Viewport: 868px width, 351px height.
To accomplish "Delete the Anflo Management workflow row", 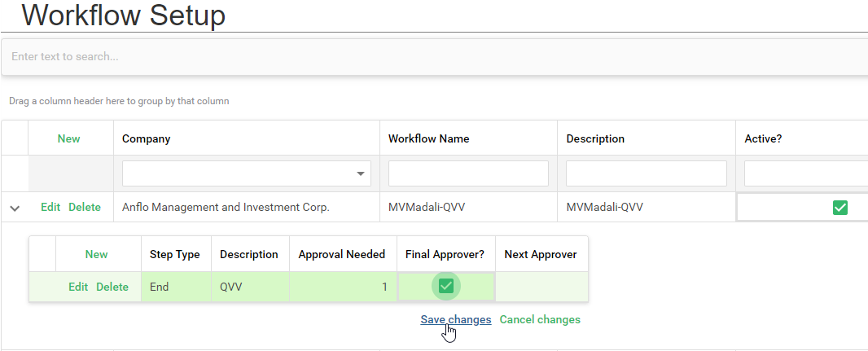I will tap(85, 207).
